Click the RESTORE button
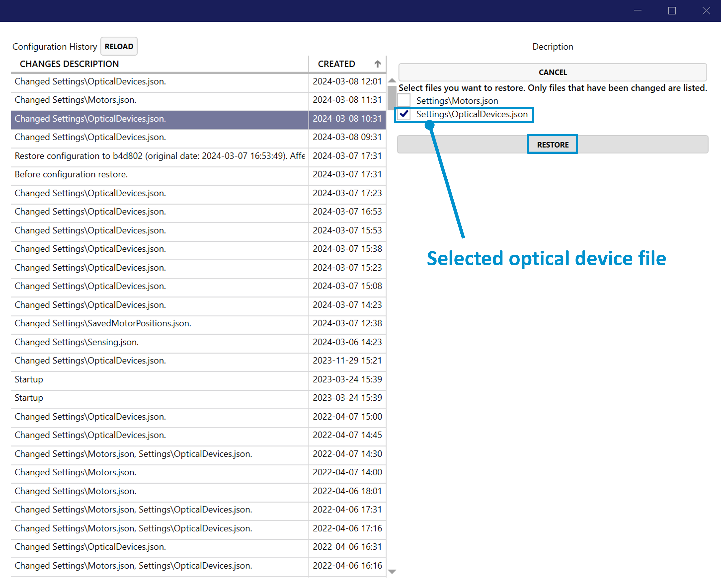 [553, 145]
